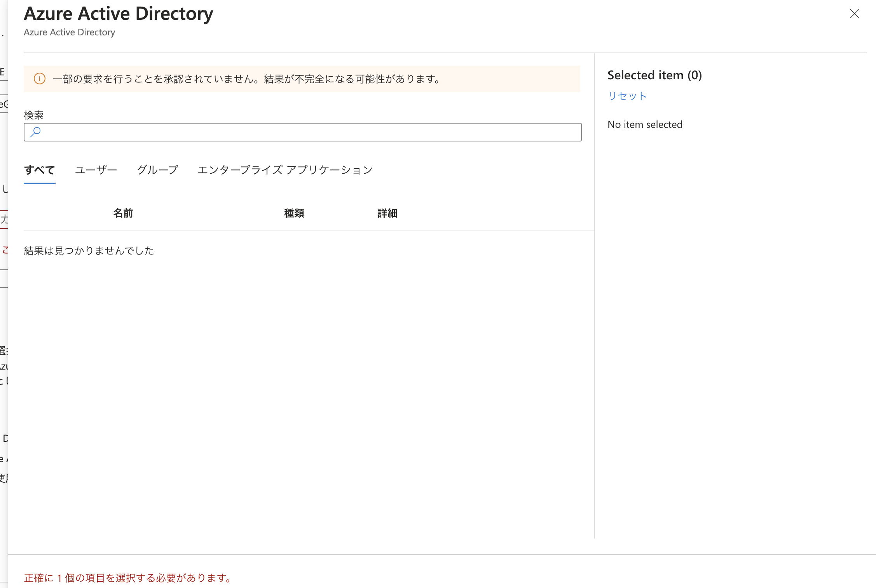Switch to the ユーザー tab
This screenshot has height=588, width=876.
[x=96, y=170]
